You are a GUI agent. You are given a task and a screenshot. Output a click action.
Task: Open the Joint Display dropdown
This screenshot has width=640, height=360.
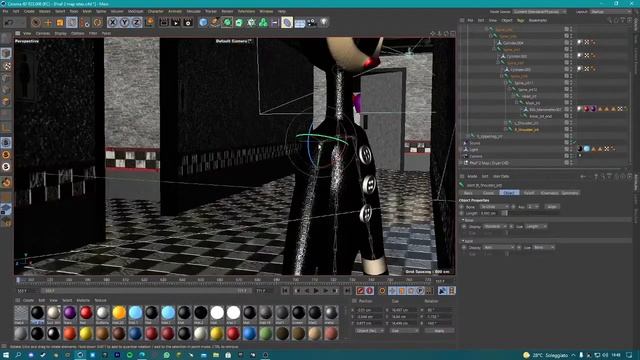[499, 248]
